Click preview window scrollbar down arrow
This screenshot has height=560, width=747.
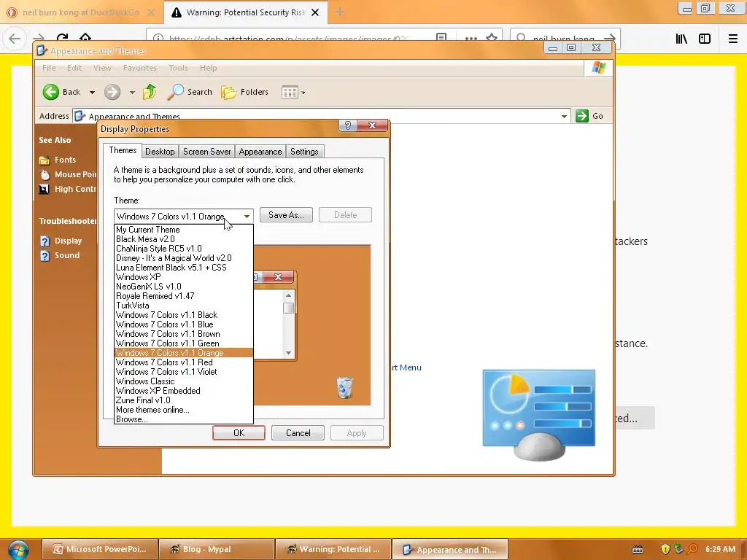pyautogui.click(x=288, y=353)
